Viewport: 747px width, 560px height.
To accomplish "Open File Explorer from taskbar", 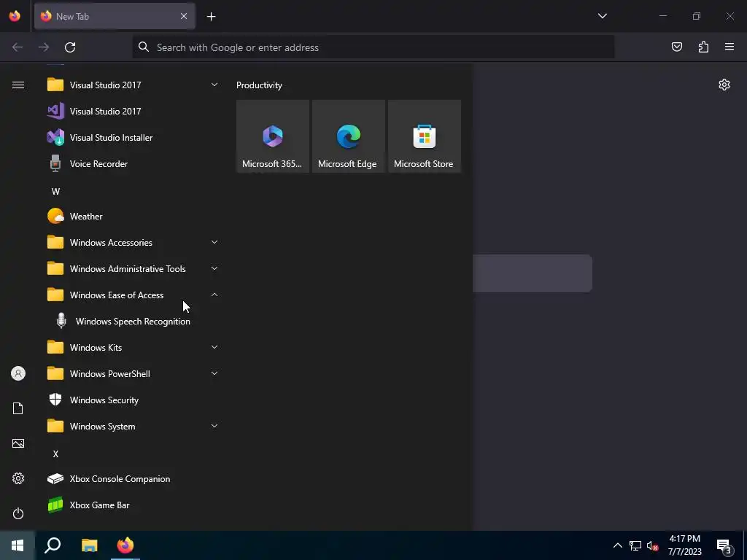I will [x=89, y=545].
